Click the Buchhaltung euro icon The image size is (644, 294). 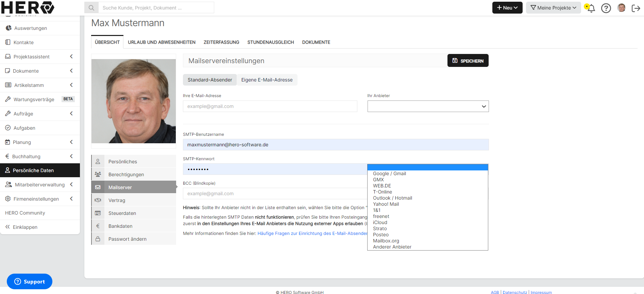pos(7,156)
